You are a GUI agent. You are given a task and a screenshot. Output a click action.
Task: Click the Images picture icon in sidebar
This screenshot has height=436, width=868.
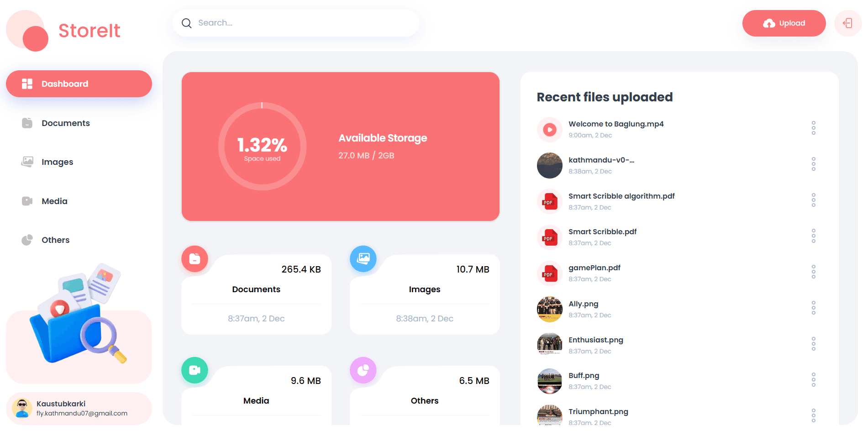27,162
